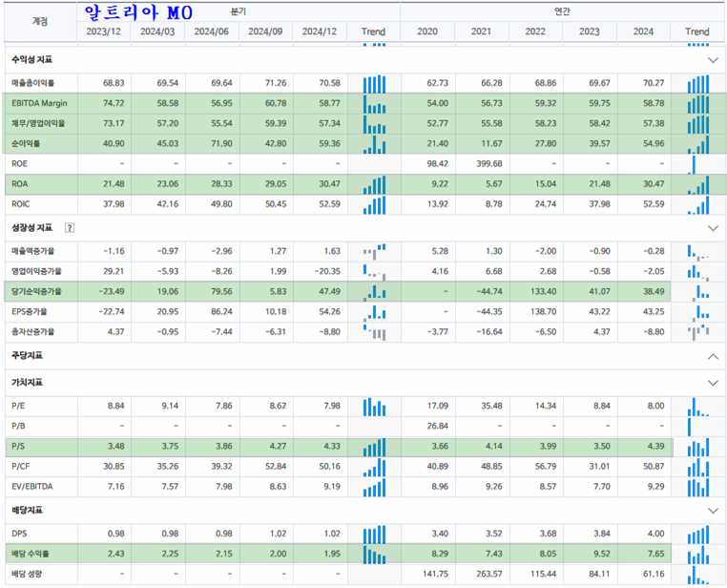The width and height of the screenshot is (727, 588).
Task: Click the DPS quarterly trend chart
Action: click(374, 535)
